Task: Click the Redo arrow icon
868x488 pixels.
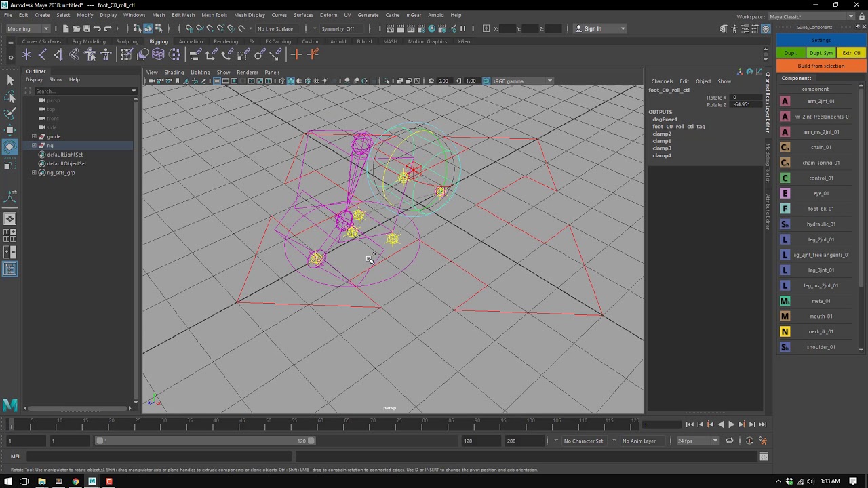Action: [107, 28]
